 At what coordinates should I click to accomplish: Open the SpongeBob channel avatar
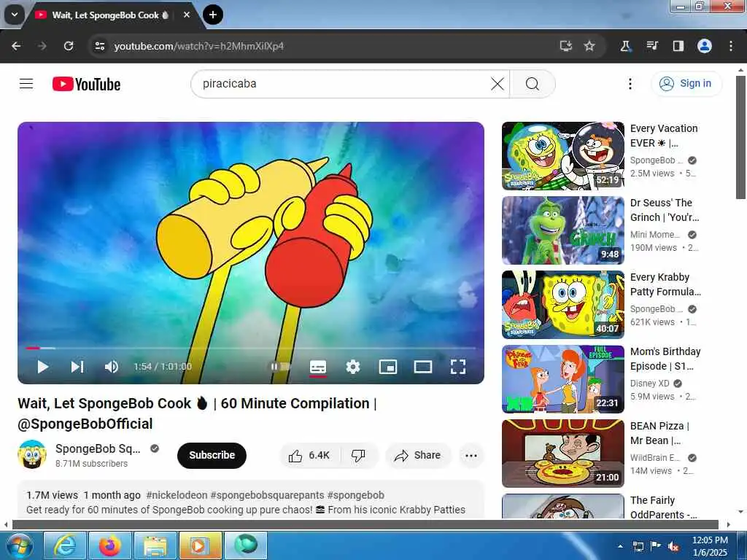tap(32, 454)
